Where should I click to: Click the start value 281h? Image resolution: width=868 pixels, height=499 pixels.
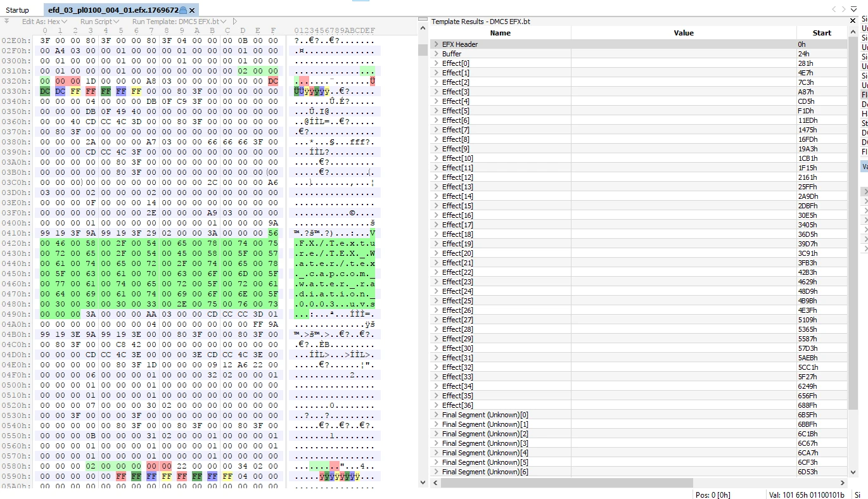(x=805, y=63)
